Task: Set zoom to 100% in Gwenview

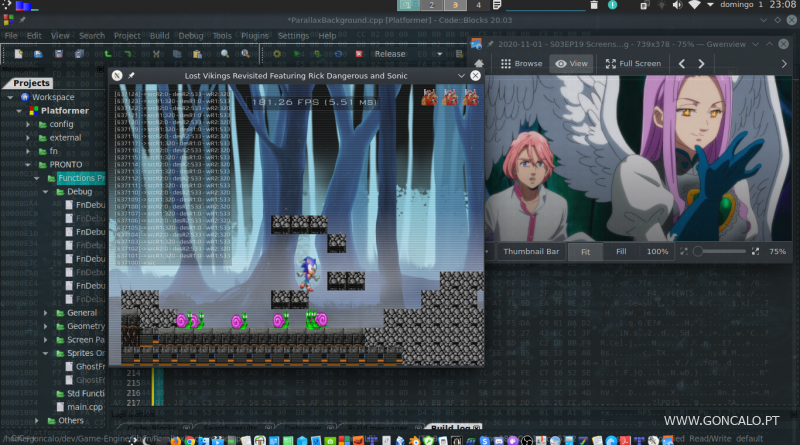Action: [x=657, y=252]
